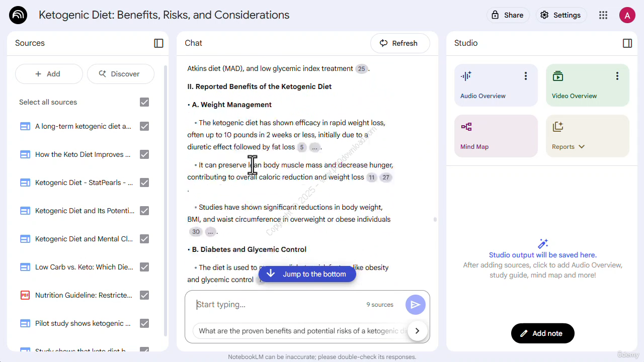
Task: Click the notebook title text
Action: [x=164, y=15]
